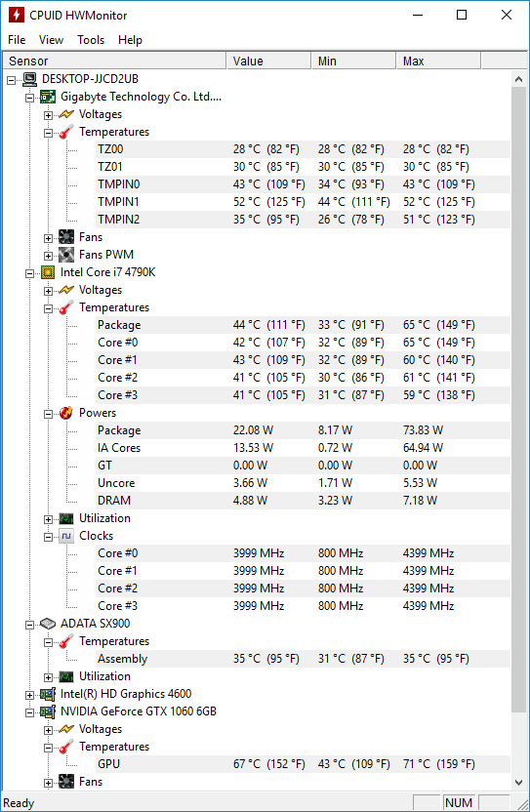This screenshot has width=530, height=812.
Task: Click the ADATA SX900 drive icon
Action: point(48,624)
